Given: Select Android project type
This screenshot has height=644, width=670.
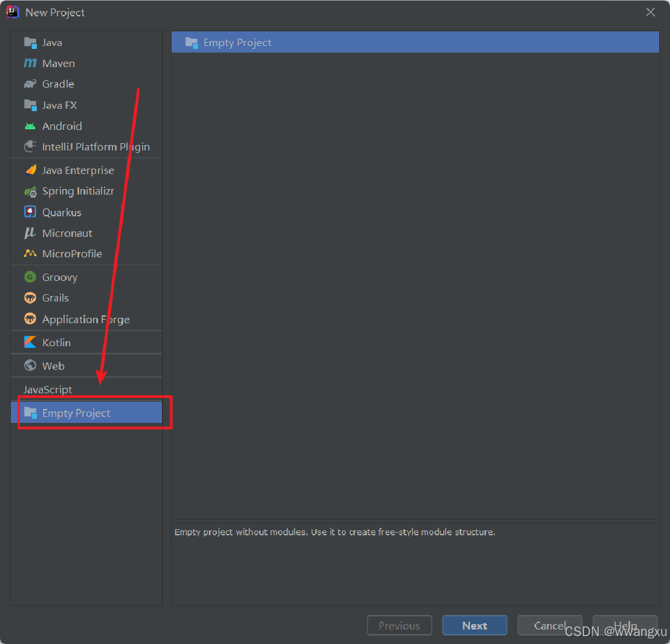Looking at the screenshot, I should coord(87,126).
